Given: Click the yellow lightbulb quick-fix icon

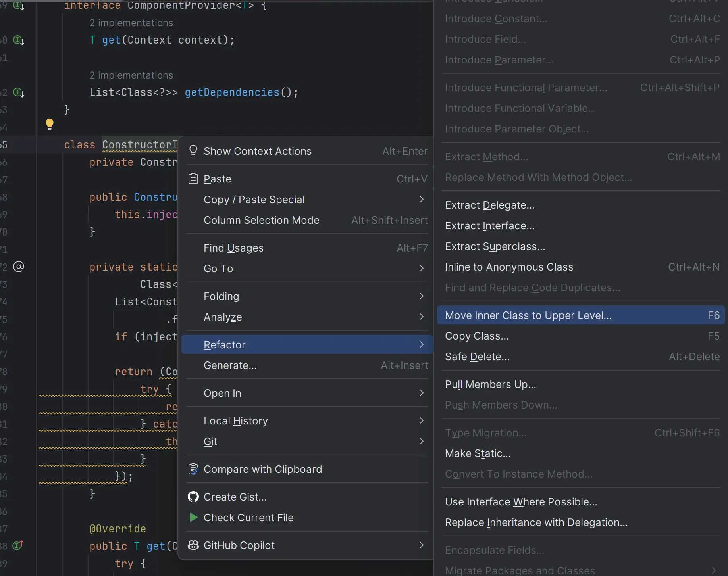Looking at the screenshot, I should 50,124.
